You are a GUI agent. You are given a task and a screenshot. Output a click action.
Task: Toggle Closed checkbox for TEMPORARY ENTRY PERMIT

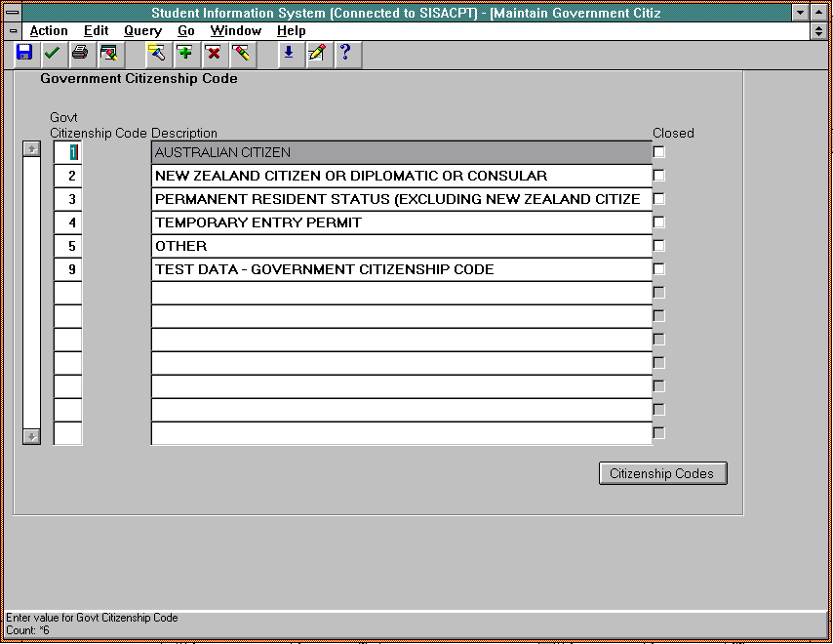tap(659, 222)
